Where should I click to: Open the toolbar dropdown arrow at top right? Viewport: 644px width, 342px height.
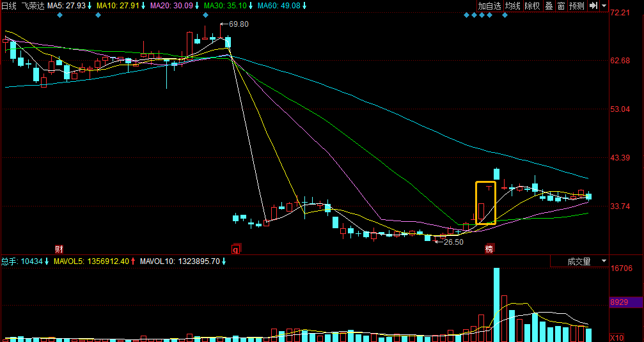[x=604, y=6]
